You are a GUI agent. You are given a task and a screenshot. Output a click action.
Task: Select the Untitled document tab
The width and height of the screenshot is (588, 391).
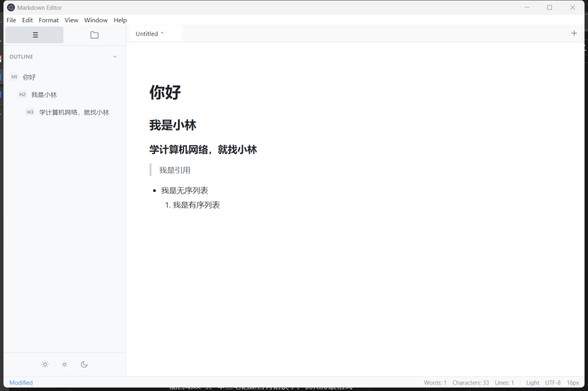156,34
